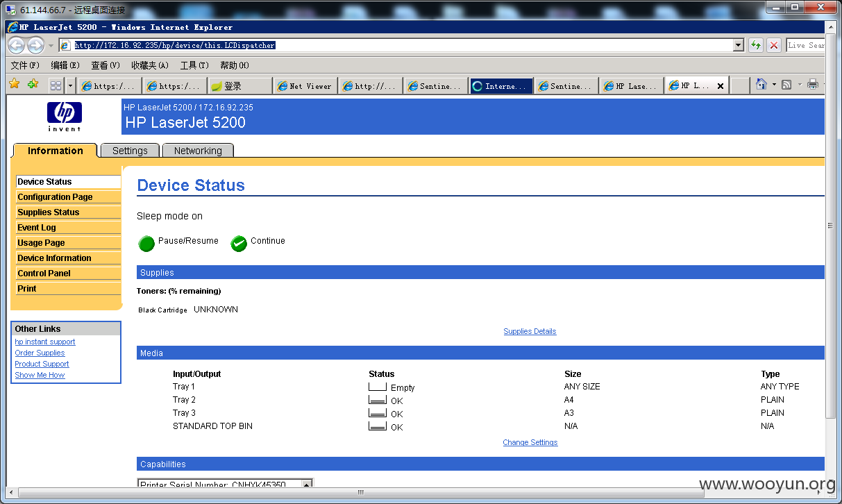The height and width of the screenshot is (504, 842).
Task: Open the 查看(V) menu
Action: pos(106,65)
